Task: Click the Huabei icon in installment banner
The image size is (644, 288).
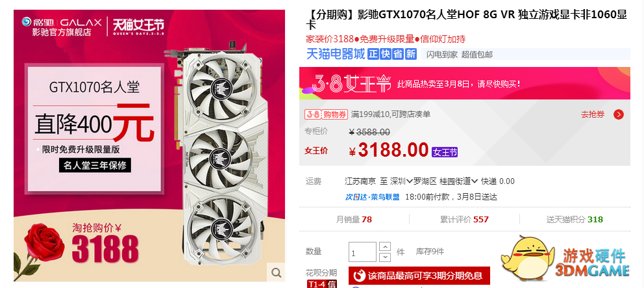Action: (x=360, y=275)
